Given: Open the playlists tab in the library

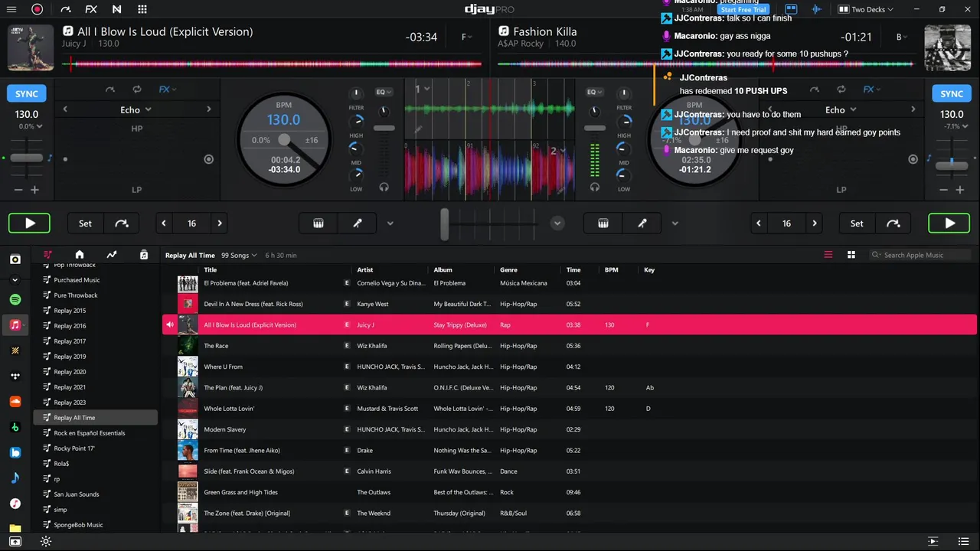Looking at the screenshot, I should point(47,255).
